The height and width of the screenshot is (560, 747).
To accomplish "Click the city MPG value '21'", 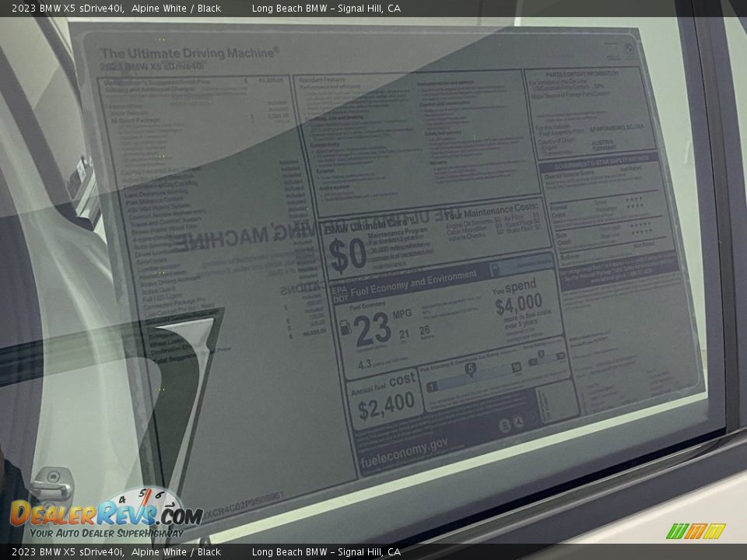I will pos(404,334).
